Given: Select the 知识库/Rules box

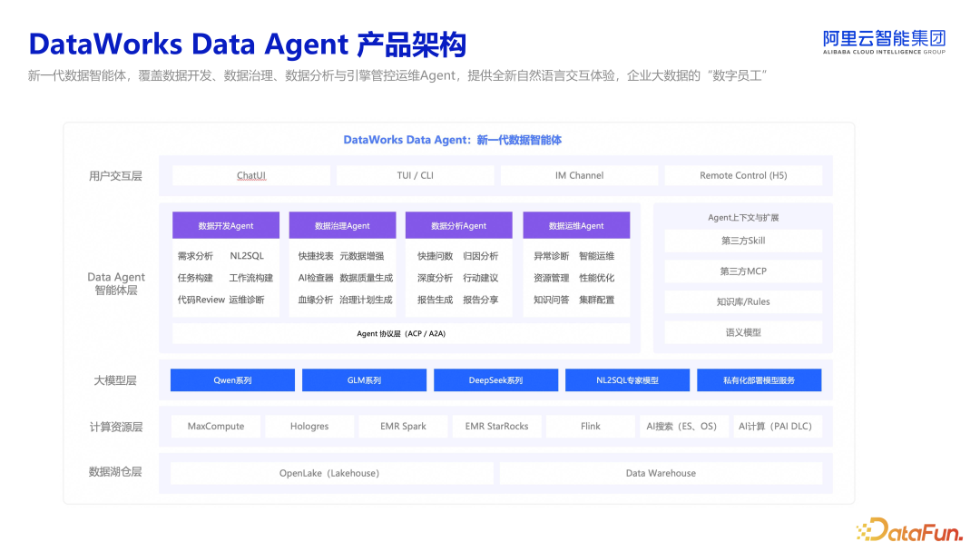Looking at the screenshot, I should tap(743, 302).
